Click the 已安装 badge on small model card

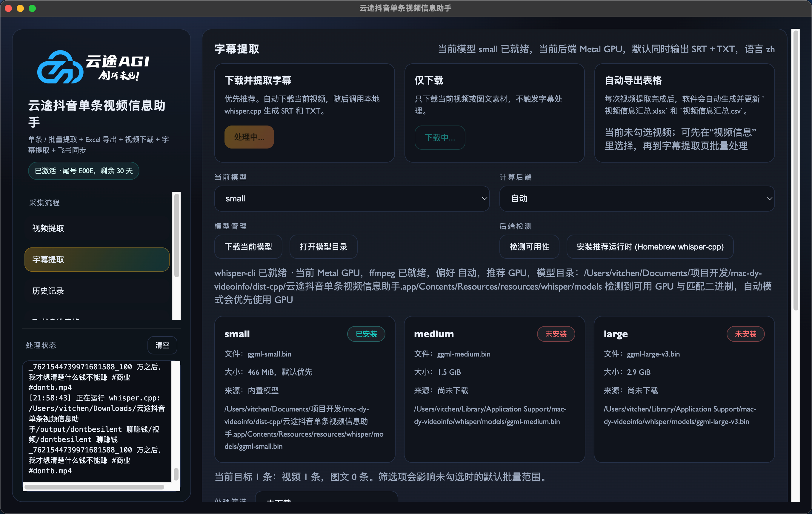pyautogui.click(x=366, y=334)
